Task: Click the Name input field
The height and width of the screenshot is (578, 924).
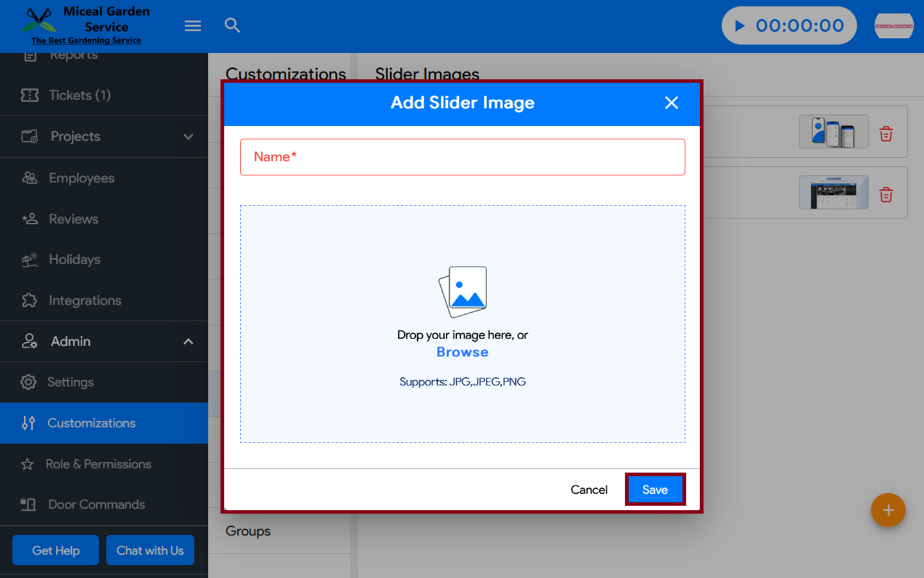Action: (462, 157)
